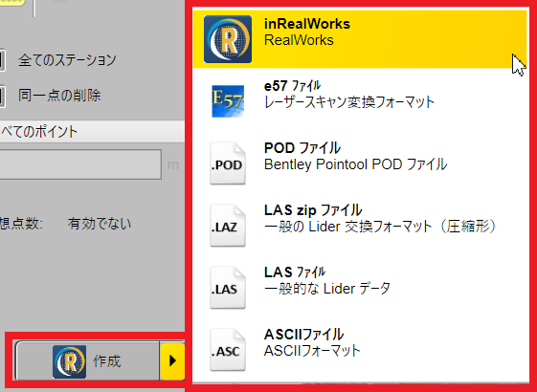Select LAS ファイル Lider data entry

point(360,288)
